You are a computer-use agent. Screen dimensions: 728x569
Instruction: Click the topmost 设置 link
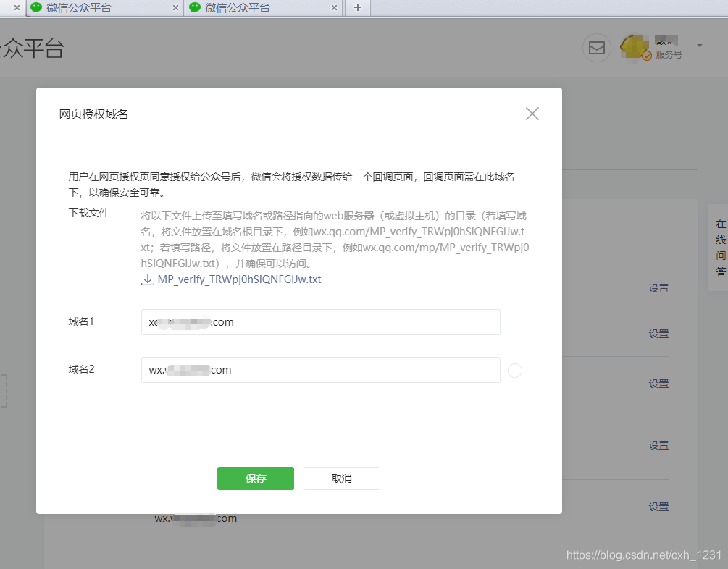(658, 288)
